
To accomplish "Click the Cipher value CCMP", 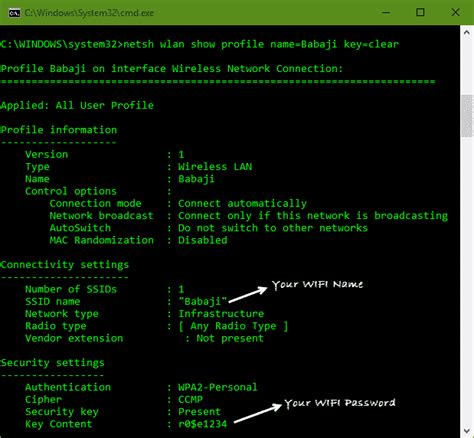I will 190,399.
